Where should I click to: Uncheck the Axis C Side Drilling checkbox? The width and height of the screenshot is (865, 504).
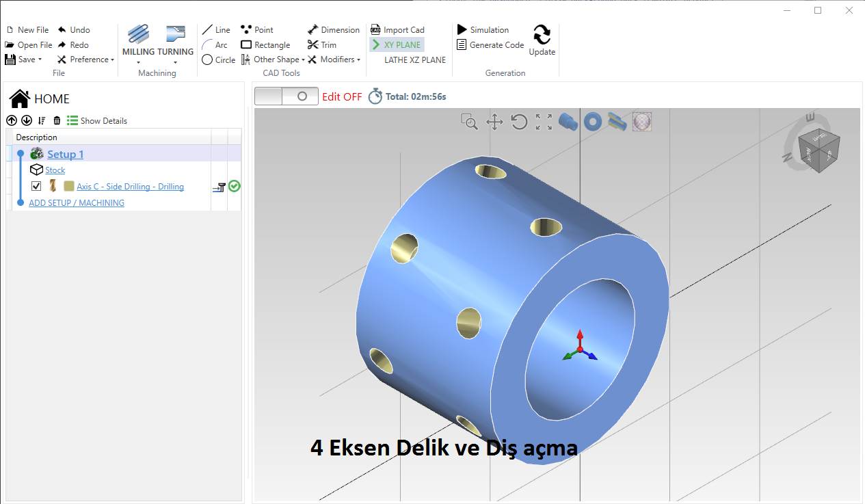pyautogui.click(x=36, y=186)
